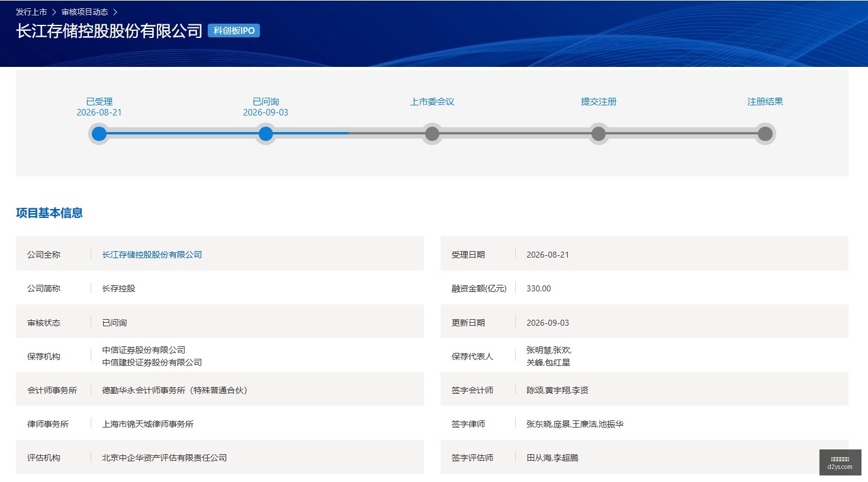Select the 已受理 timeline node
This screenshot has height=482, width=868.
click(99, 134)
